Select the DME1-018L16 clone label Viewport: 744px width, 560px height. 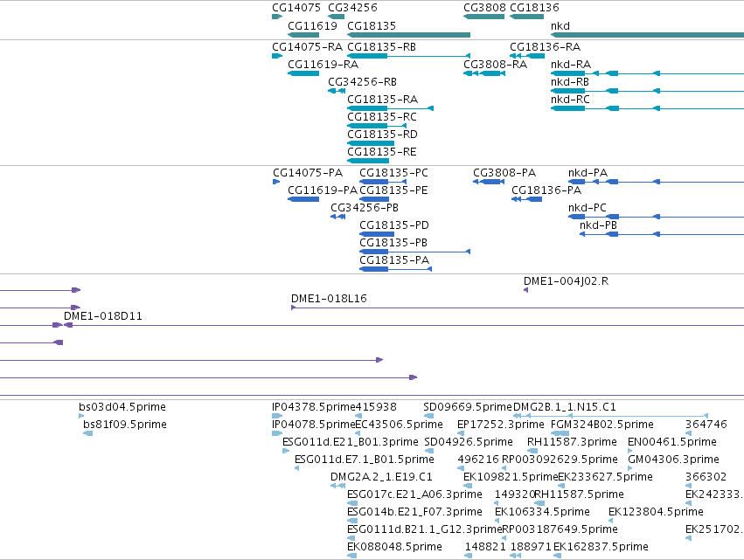(x=329, y=299)
